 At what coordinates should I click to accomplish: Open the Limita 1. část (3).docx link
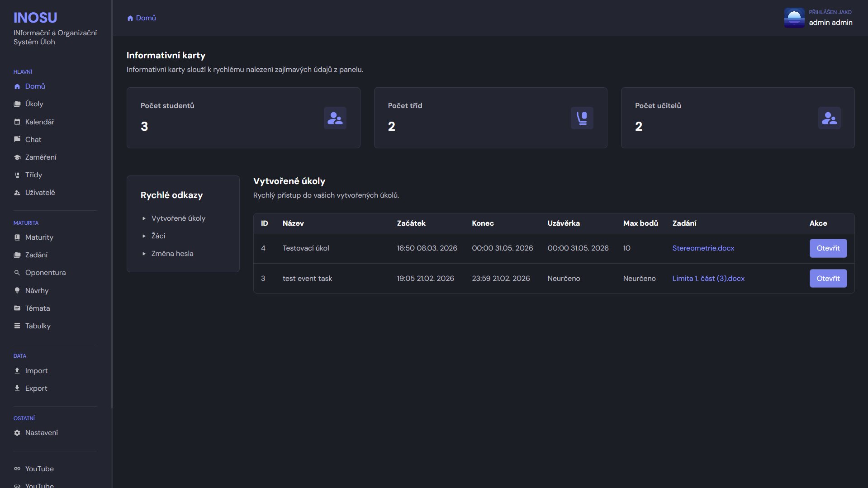(x=708, y=279)
